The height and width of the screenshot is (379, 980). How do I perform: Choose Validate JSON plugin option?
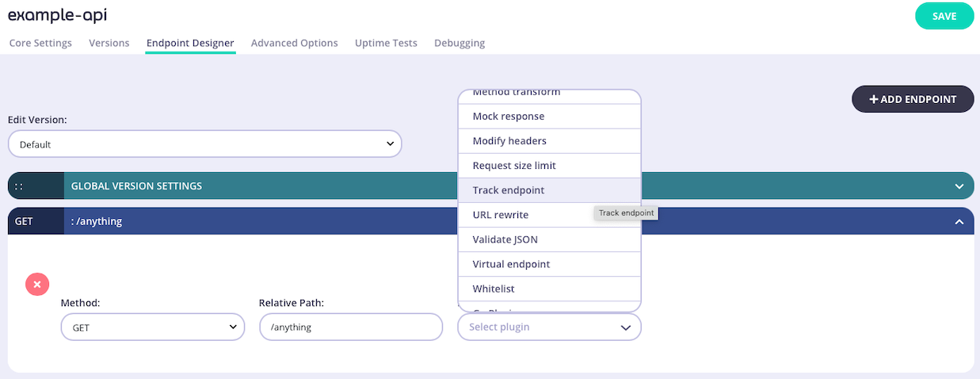point(505,239)
